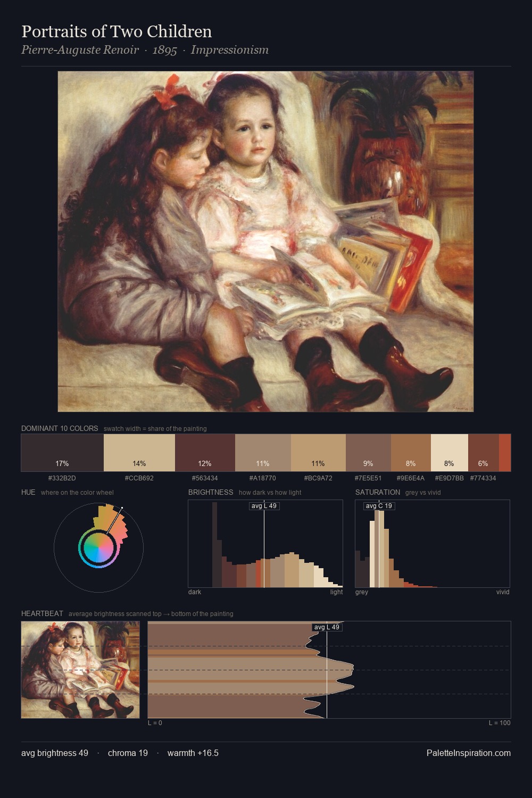532x798 pixels.
Task: Select the tan #BC9A72 swatch
Action: (x=318, y=453)
